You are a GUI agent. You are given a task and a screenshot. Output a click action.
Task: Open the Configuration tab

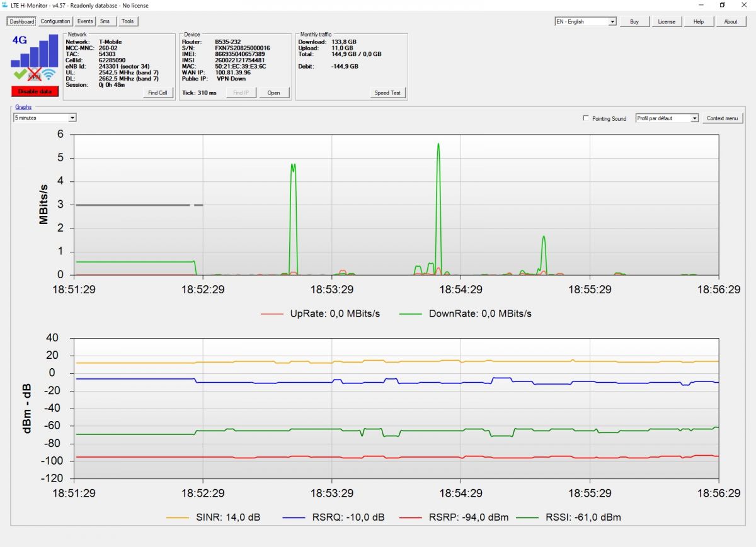pyautogui.click(x=55, y=21)
